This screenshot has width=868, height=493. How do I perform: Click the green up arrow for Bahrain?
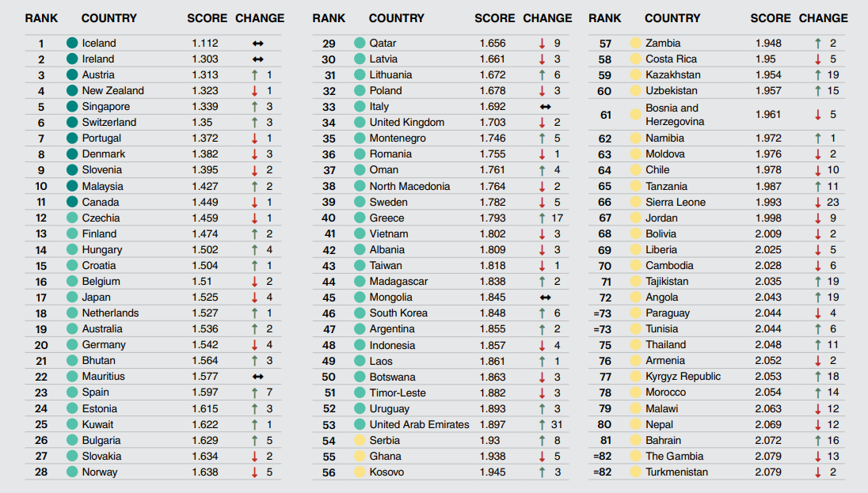tap(817, 441)
